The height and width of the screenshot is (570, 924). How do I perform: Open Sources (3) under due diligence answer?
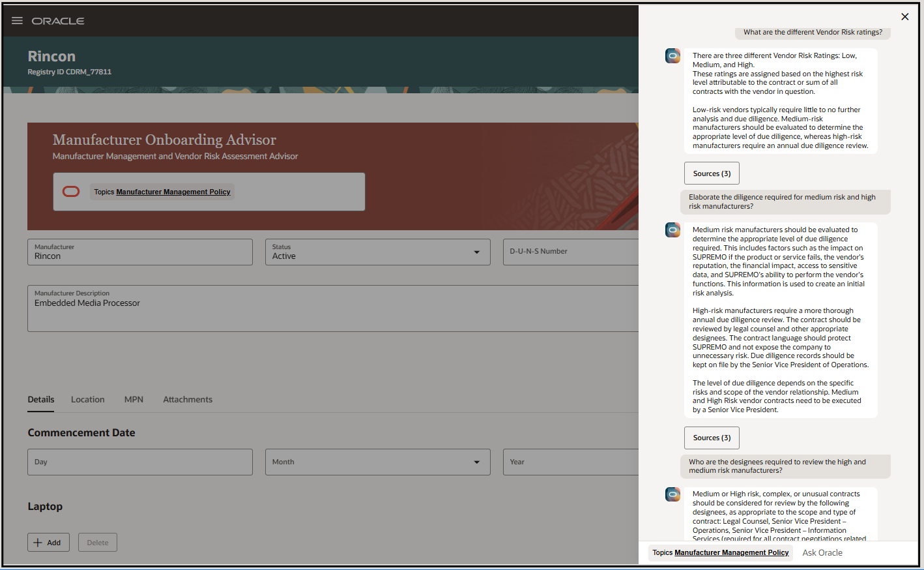[x=712, y=438]
